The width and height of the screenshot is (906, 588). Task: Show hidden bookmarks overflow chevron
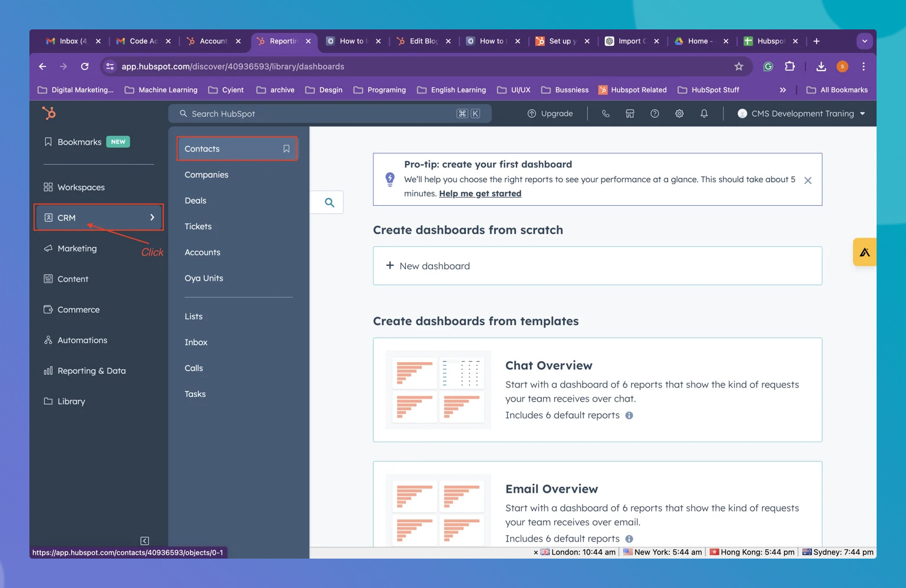point(782,90)
